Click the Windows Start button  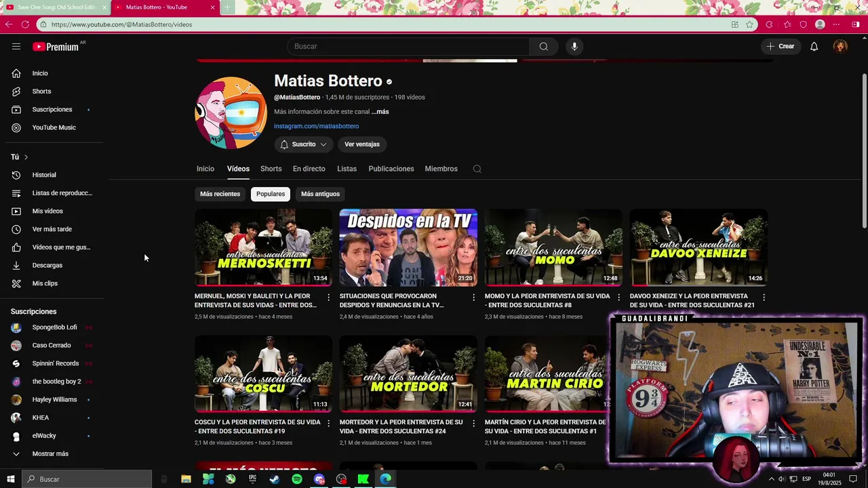[x=11, y=479]
